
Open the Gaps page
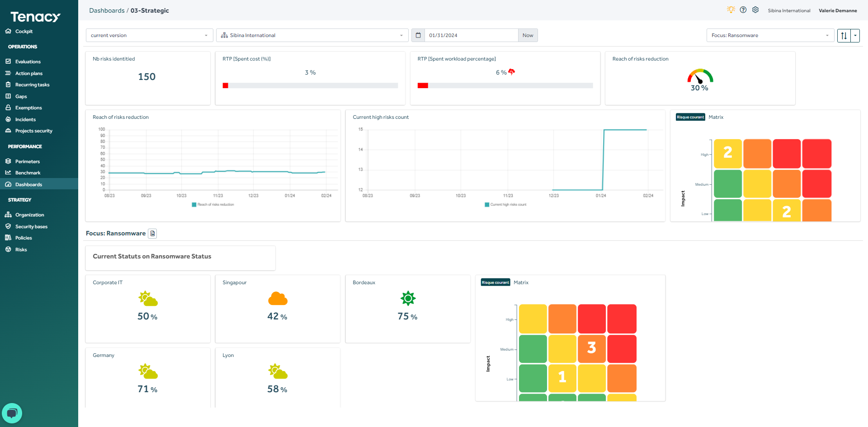click(21, 96)
